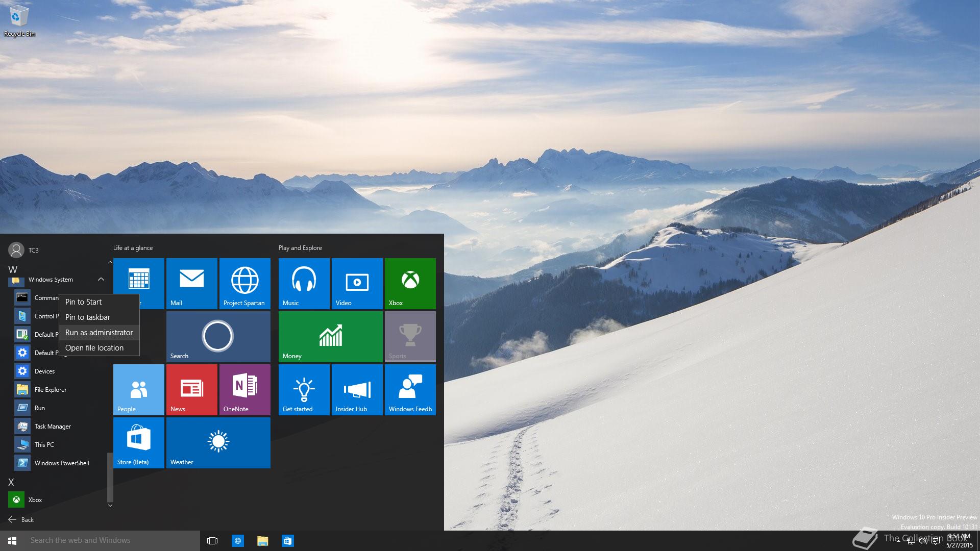980x551 pixels.
Task: Open the Action Center notification icon
Action: pos(936,541)
